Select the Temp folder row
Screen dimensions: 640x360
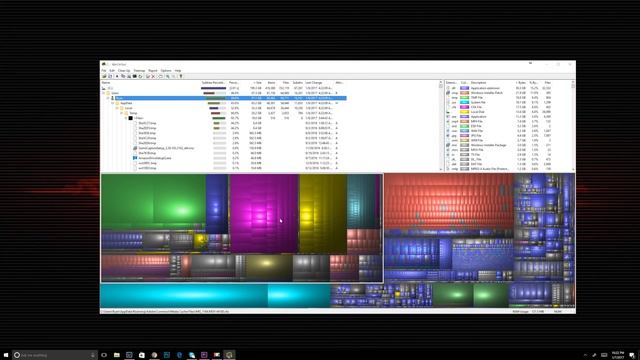pos(224,113)
